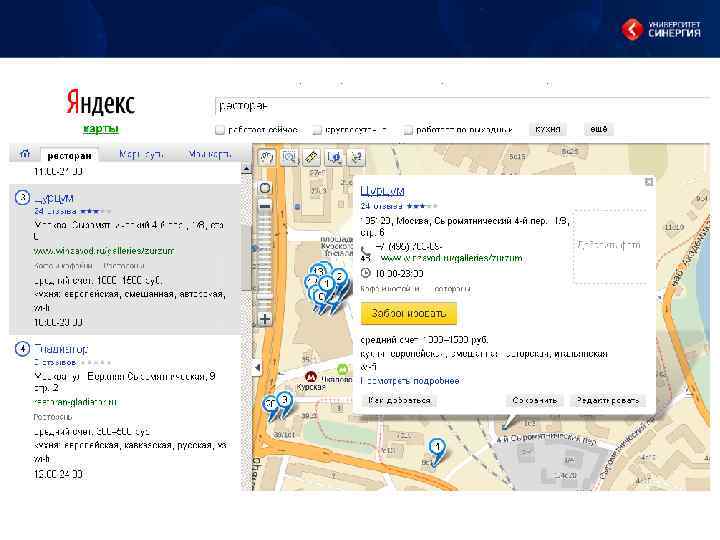Viewport: 720px width, 540px height.
Task: Click balloon category 'Кафе' link
Action: tap(390, 289)
